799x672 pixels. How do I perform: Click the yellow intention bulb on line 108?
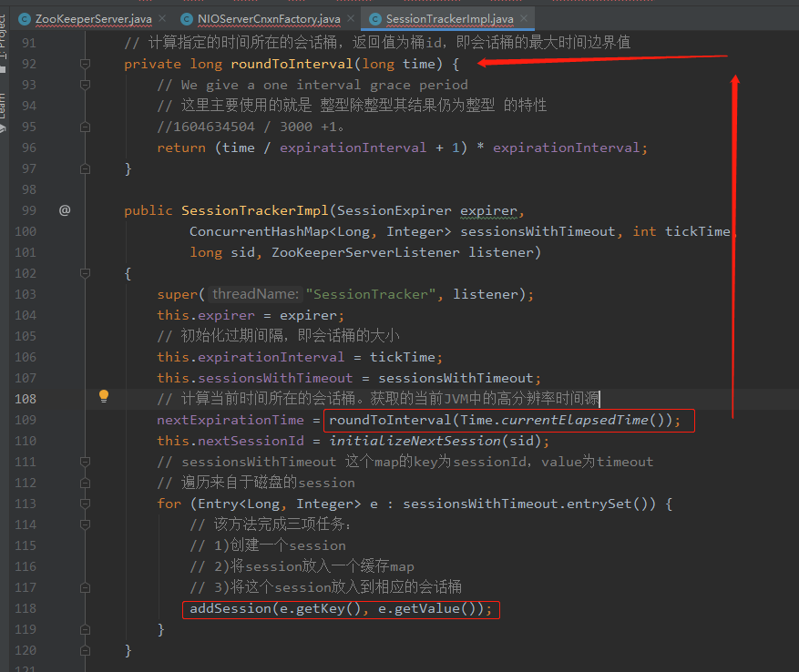104,396
